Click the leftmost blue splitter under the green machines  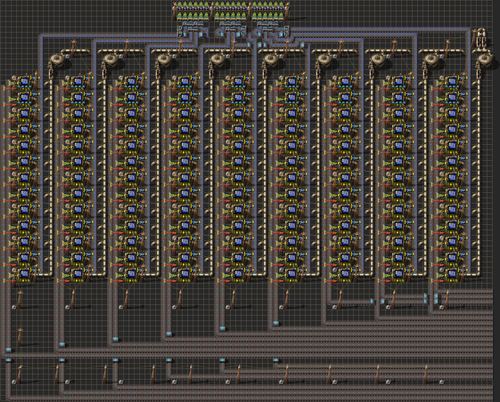point(180,32)
